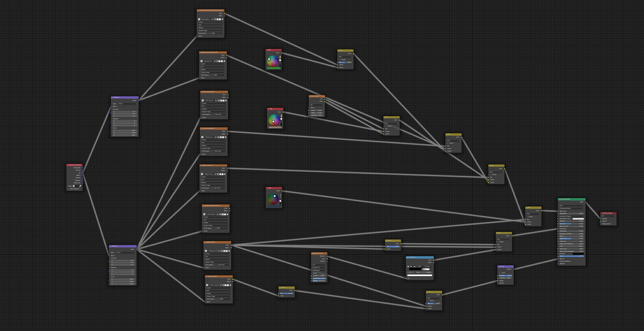Click green color swatch on RGB node
The height and width of the screenshot is (331, 644).
pyautogui.click(x=273, y=68)
